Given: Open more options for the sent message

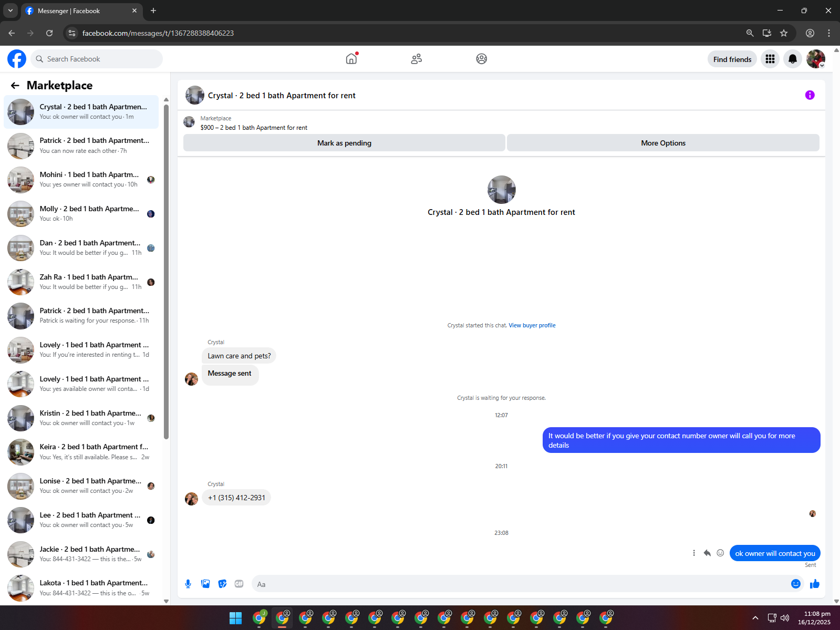Looking at the screenshot, I should [x=694, y=553].
